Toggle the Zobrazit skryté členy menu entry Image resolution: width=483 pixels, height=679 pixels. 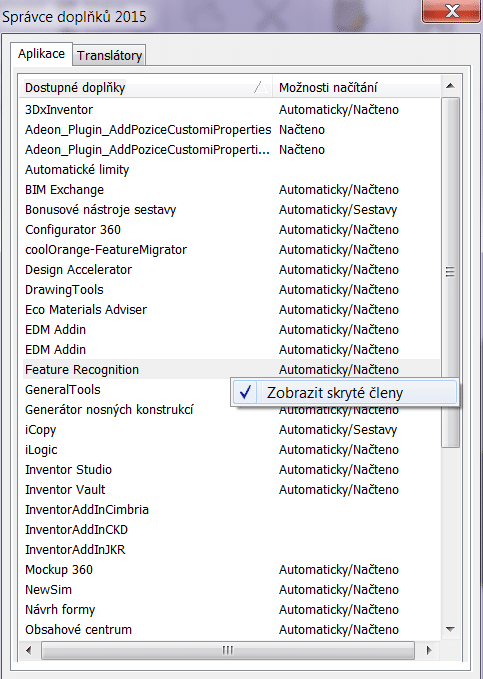344,392
